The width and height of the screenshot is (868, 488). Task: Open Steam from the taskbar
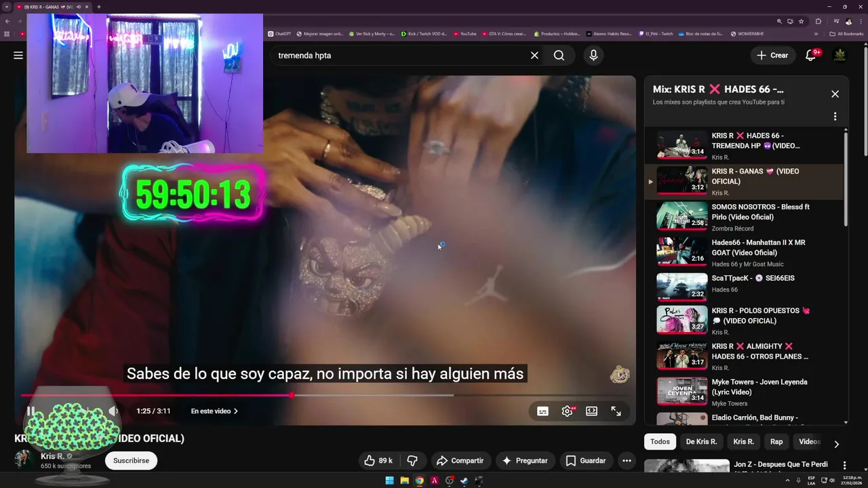465,481
